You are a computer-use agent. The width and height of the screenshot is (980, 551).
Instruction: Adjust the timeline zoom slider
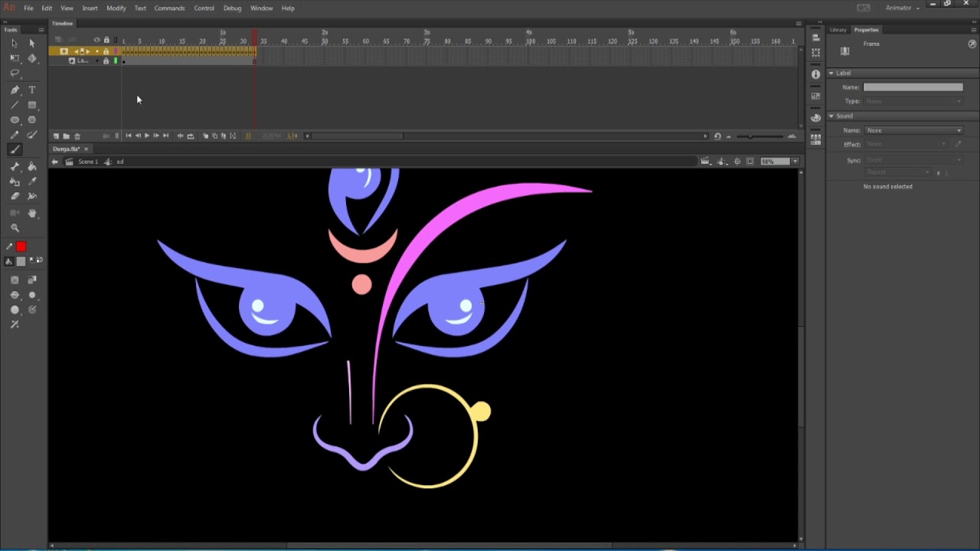point(750,136)
